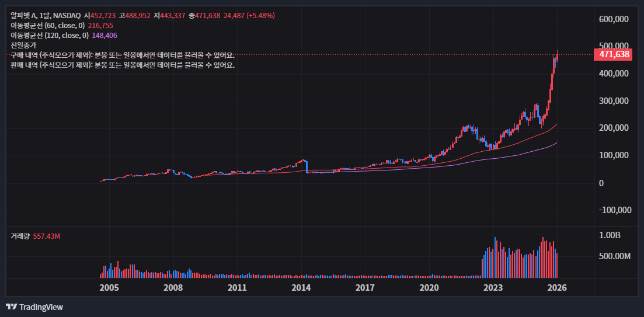The width and height of the screenshot is (644, 317).
Task: Click the sharp 2014 price drop candle
Action: click(307, 166)
